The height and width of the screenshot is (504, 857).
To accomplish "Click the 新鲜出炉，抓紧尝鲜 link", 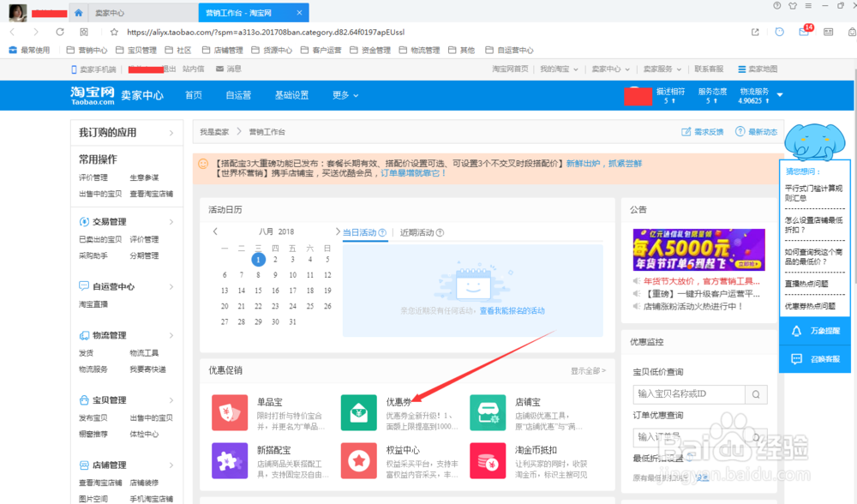I will (x=604, y=164).
